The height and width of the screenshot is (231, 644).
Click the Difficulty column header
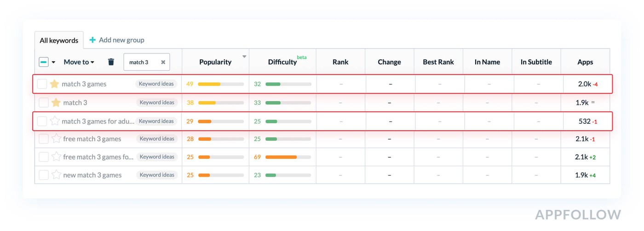(282, 62)
